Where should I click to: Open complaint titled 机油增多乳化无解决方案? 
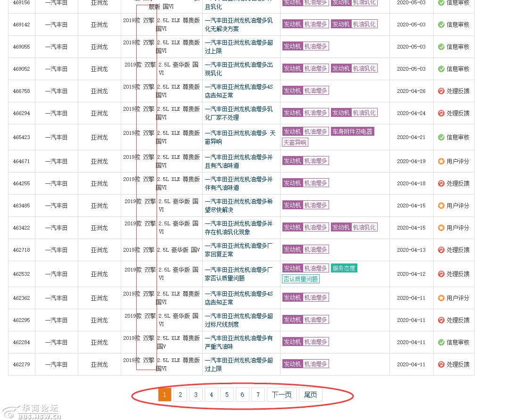tap(239, 25)
